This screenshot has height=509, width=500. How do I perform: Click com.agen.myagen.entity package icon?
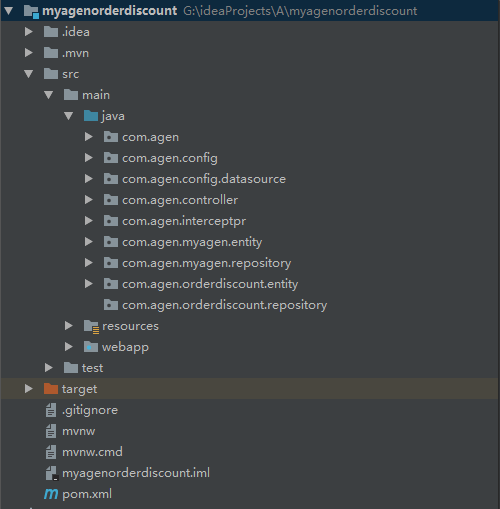(x=111, y=242)
